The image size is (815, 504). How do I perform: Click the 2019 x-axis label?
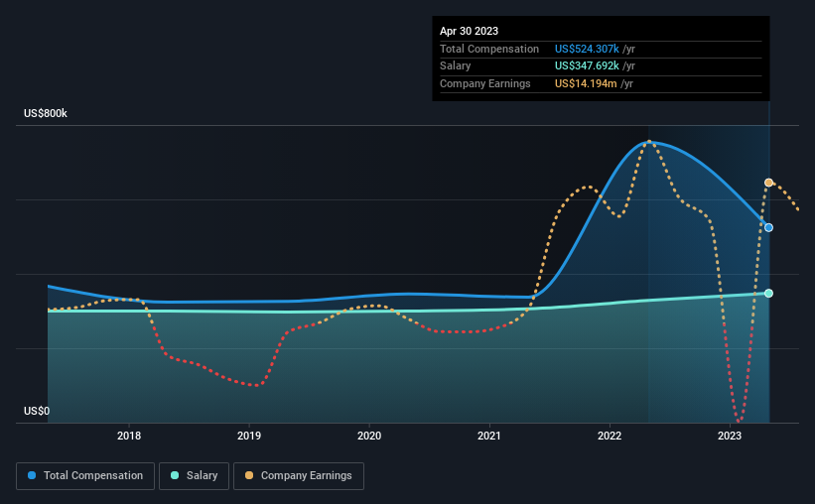[249, 436]
